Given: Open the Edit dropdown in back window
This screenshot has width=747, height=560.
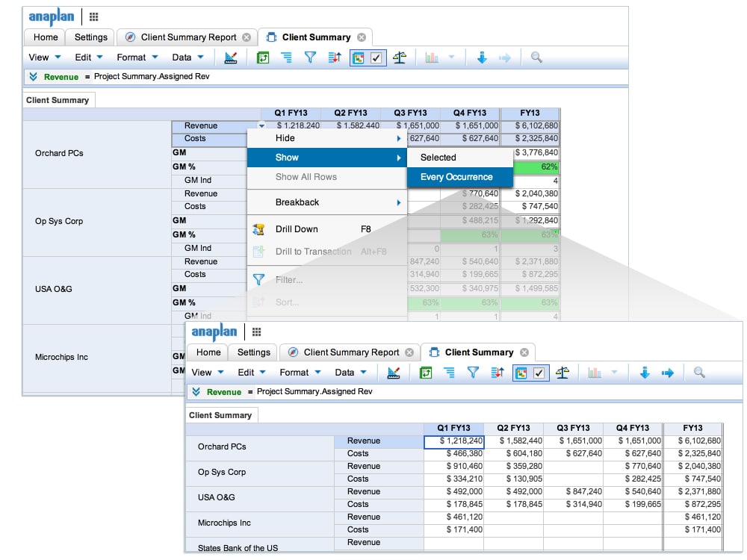Looking at the screenshot, I should pyautogui.click(x=89, y=57).
